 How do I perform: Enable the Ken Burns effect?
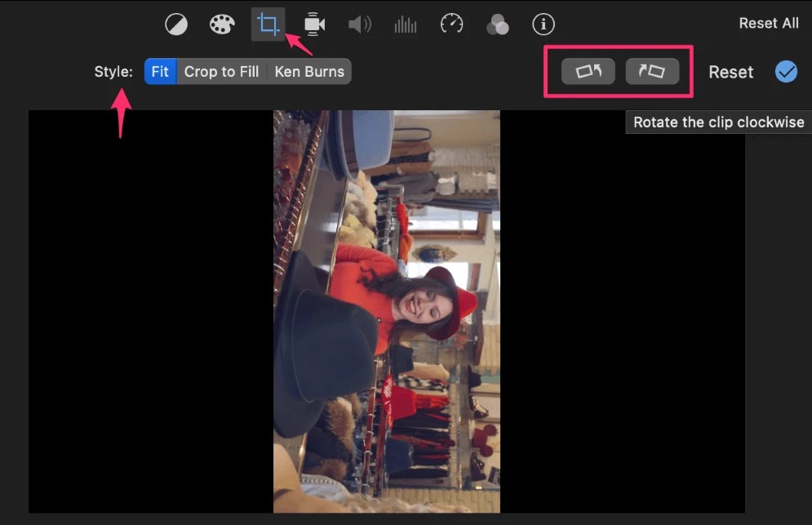coord(308,71)
